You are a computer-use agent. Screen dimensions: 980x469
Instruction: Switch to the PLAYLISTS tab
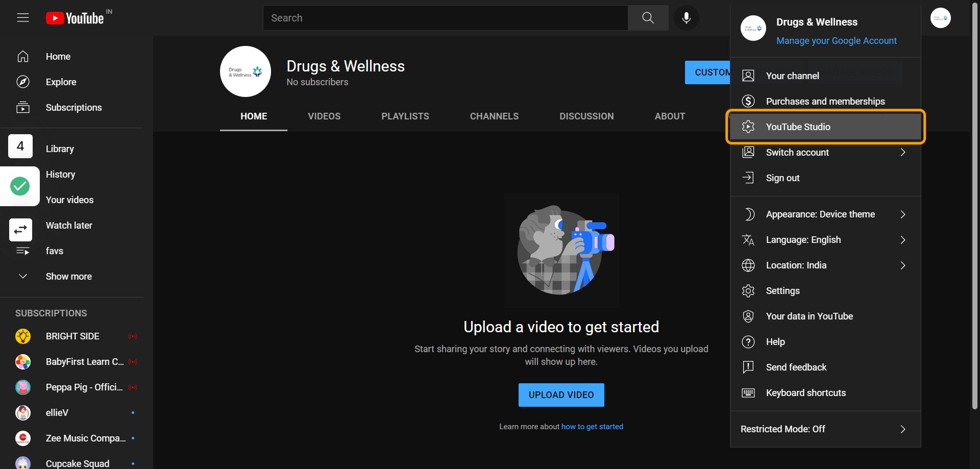click(x=405, y=116)
